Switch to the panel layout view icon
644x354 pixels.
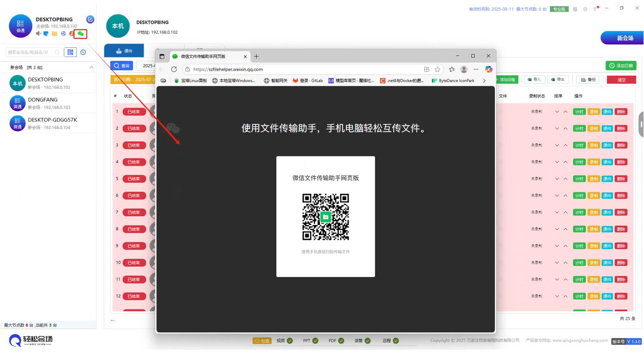pos(70,52)
